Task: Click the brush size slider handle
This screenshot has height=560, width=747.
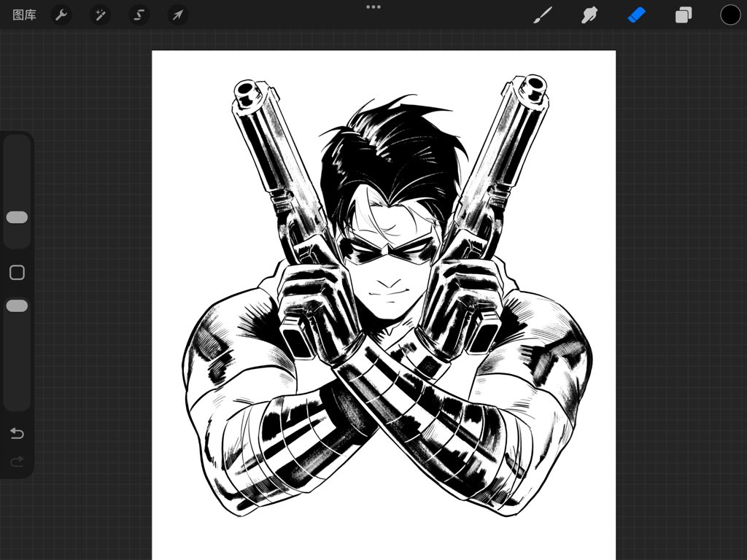Action: (18, 217)
